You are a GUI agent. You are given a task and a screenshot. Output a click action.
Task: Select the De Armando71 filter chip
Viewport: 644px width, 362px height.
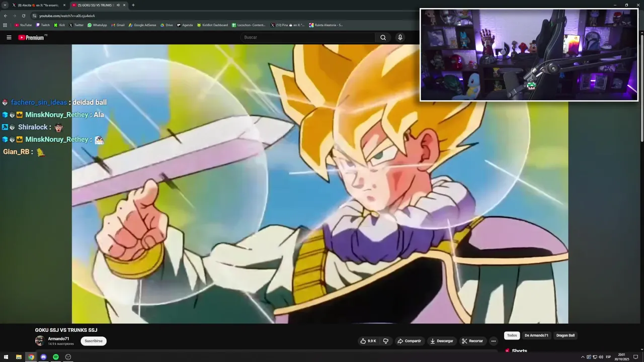[x=536, y=335]
